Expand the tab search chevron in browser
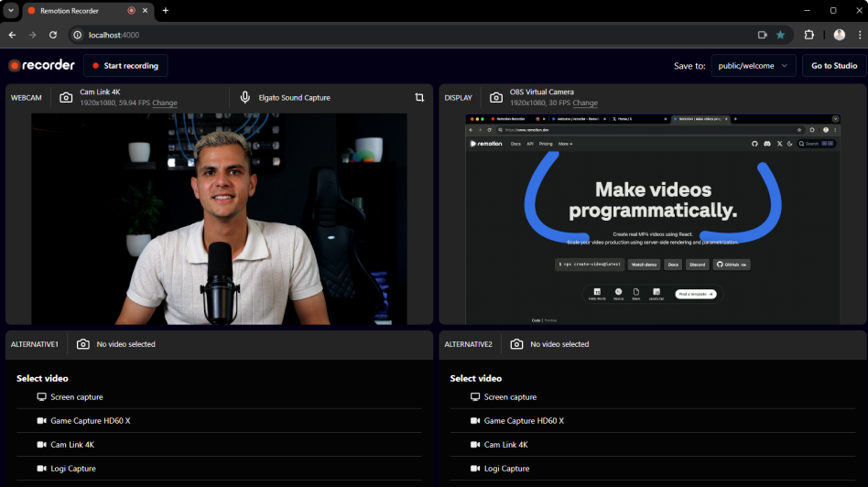 [11, 10]
